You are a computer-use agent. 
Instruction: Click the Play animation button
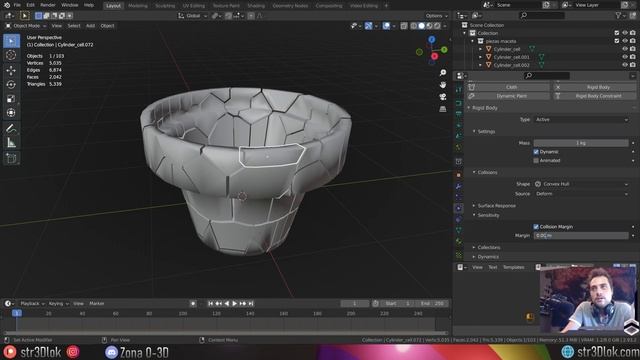(235, 304)
